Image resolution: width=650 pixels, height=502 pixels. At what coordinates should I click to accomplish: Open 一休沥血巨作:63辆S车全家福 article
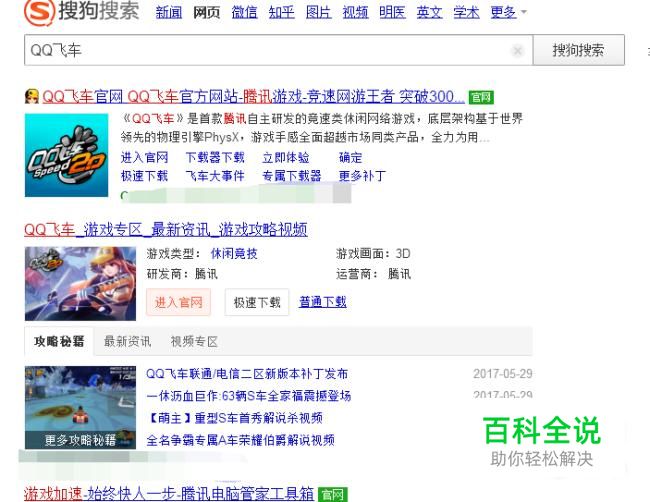tap(249, 396)
